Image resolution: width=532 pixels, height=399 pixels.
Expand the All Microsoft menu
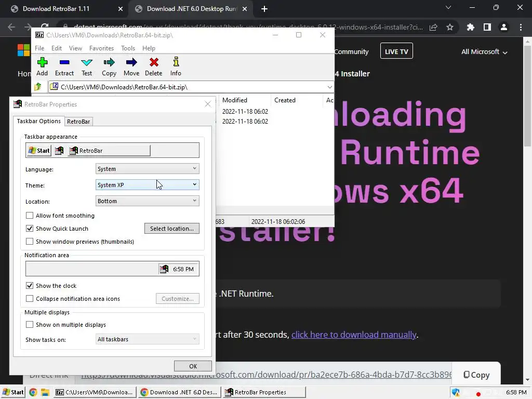tap(484, 52)
